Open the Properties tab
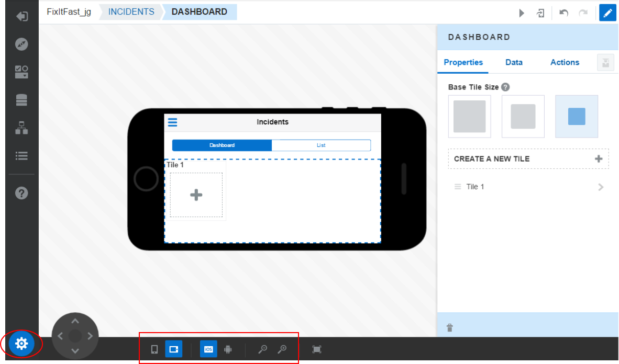The height and width of the screenshot is (364, 619). (463, 62)
